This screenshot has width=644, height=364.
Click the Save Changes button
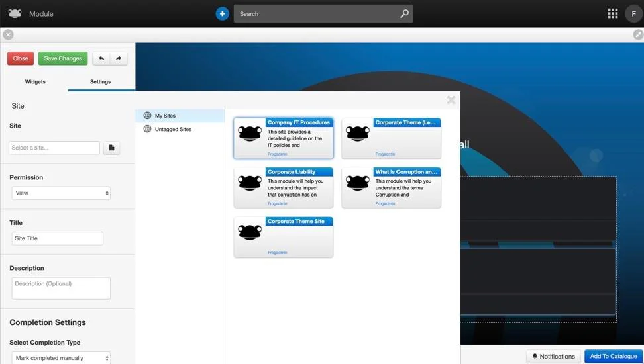click(63, 58)
